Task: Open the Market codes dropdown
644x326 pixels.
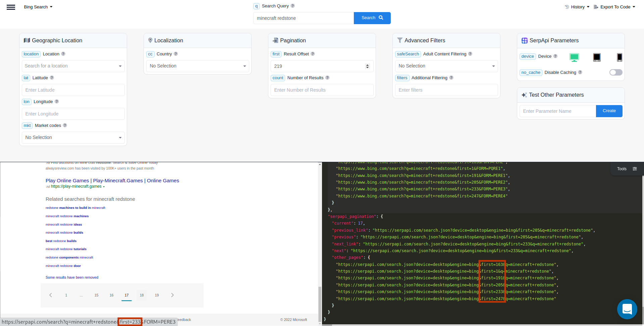Action: click(73, 137)
